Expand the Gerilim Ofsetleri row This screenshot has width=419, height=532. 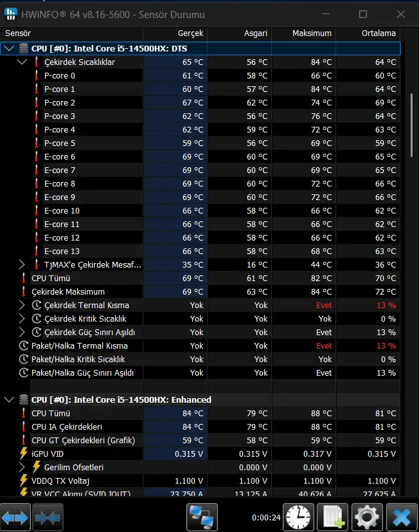pos(22,467)
